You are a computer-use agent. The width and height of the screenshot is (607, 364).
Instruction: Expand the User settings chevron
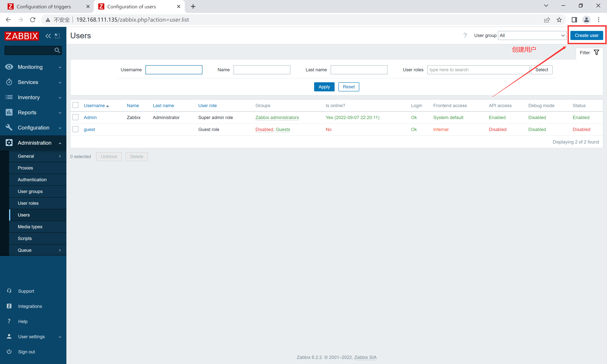(x=60, y=337)
